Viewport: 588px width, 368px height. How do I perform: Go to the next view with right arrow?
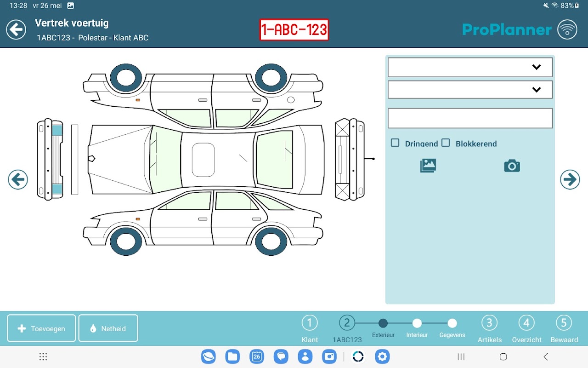[570, 179]
